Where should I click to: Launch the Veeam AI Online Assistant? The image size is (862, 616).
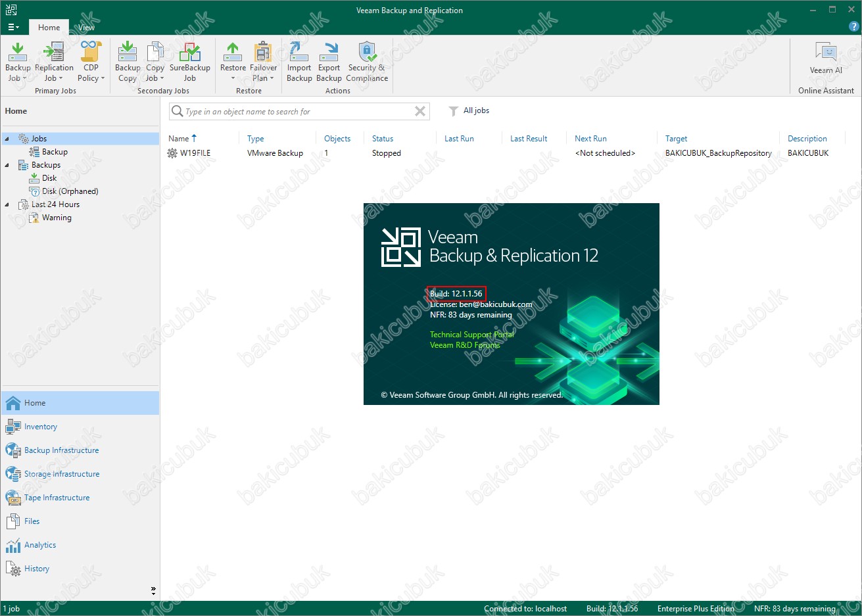[826, 59]
